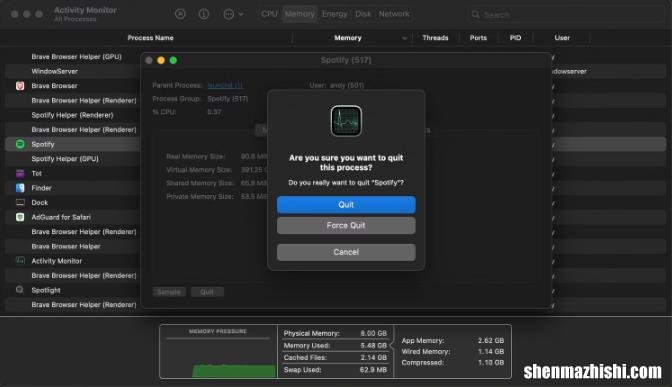Click Sample button in Spotify window
The width and height of the screenshot is (672, 387).
click(x=169, y=292)
